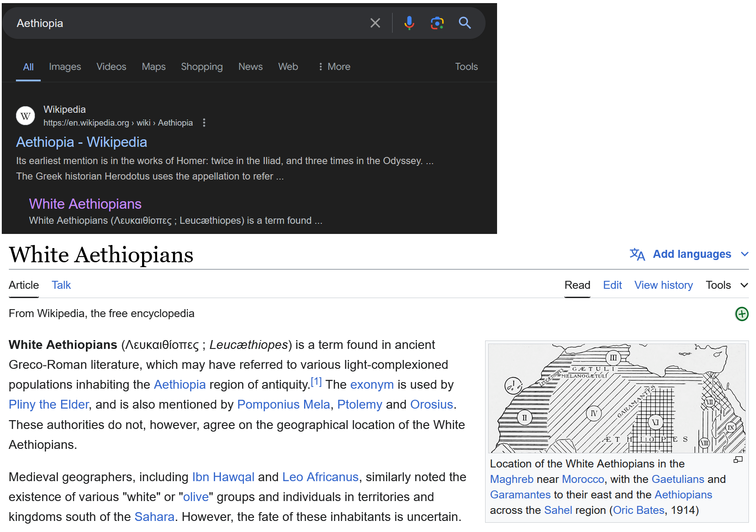This screenshot has height=532, width=756.
Task: Open the White Aethiopians sublink
Action: pyautogui.click(x=85, y=204)
